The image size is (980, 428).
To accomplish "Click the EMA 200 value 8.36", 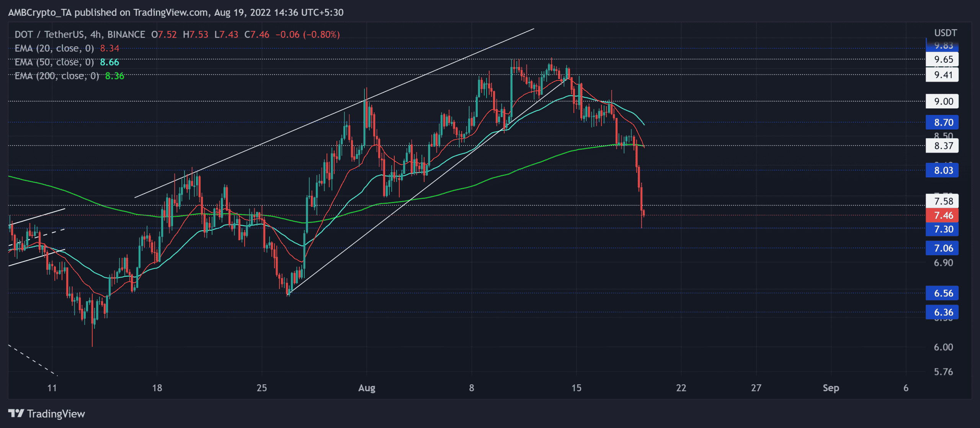I will 115,76.
